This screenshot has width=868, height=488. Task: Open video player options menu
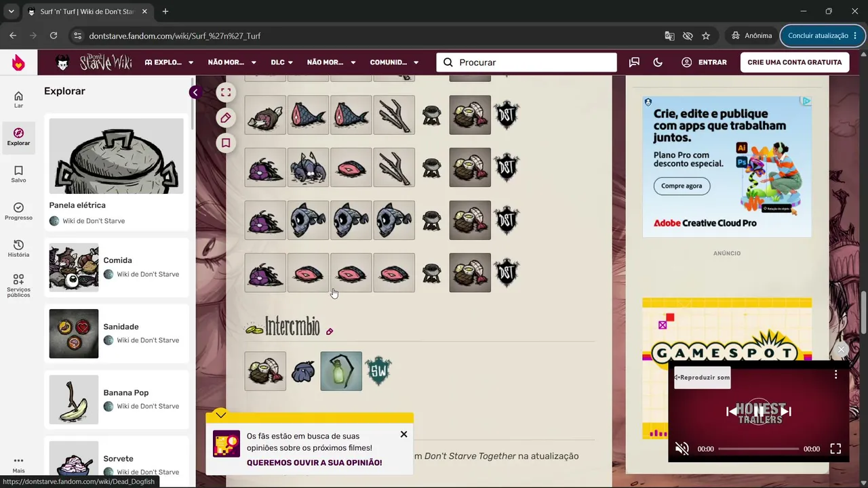(836, 374)
